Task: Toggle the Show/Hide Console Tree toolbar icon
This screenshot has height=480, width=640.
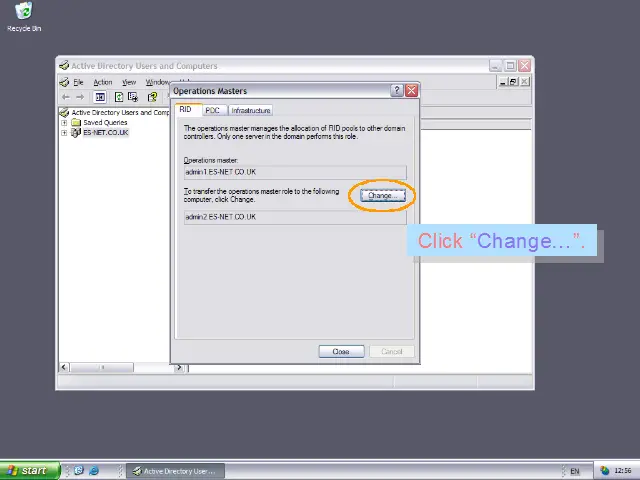Action: click(100, 97)
